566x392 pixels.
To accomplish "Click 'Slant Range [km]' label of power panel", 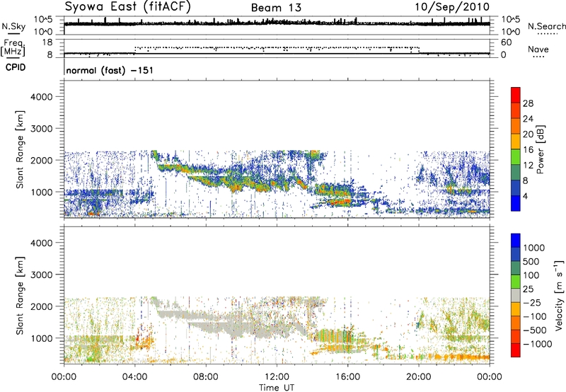I will (20, 149).
